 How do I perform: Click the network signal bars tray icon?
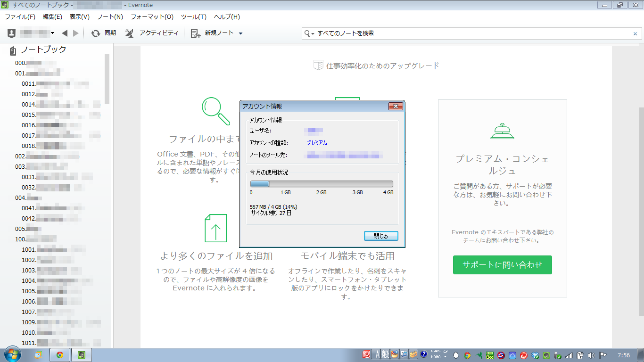pyautogui.click(x=569, y=355)
